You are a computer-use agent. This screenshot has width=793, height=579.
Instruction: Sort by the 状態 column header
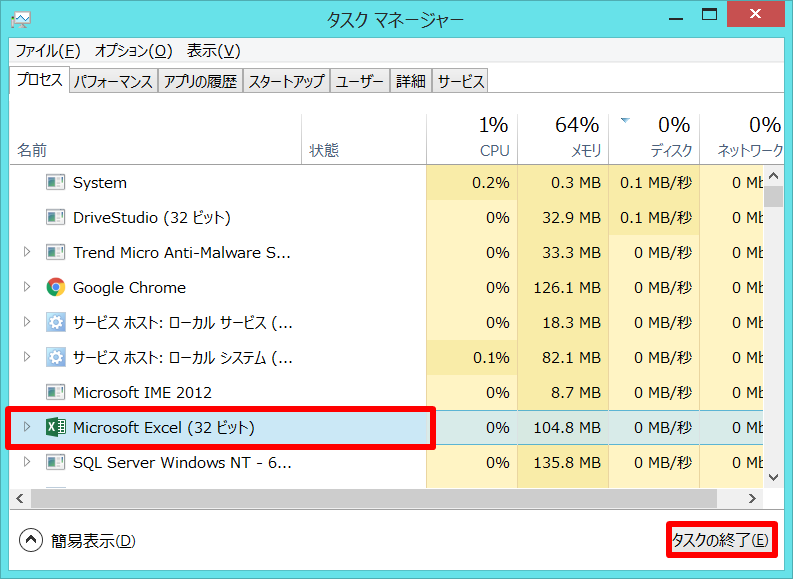click(x=364, y=139)
